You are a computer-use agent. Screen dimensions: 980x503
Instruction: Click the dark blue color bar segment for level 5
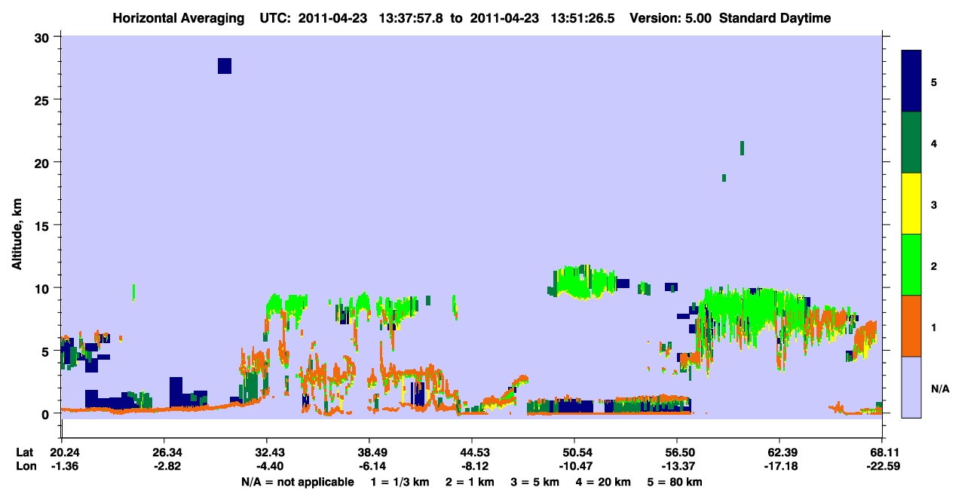[x=911, y=81]
